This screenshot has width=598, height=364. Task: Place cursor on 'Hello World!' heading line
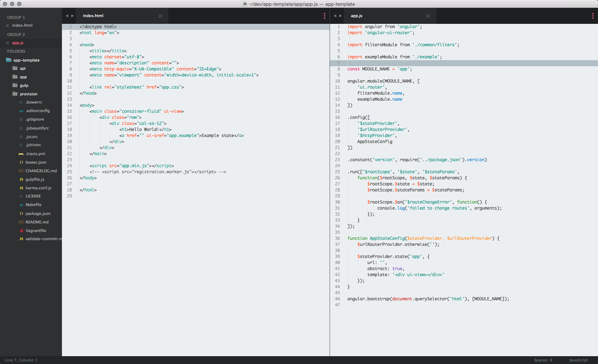click(x=145, y=130)
